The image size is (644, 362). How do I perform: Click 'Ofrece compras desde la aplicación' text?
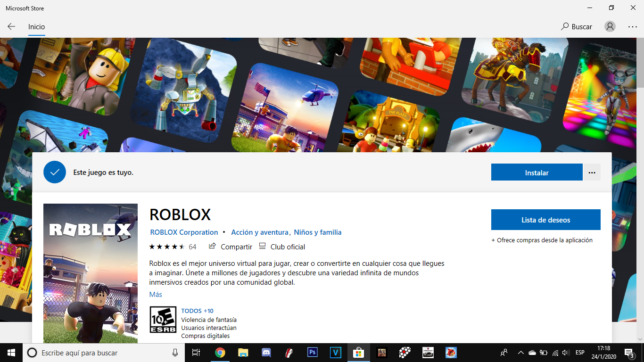click(x=542, y=240)
